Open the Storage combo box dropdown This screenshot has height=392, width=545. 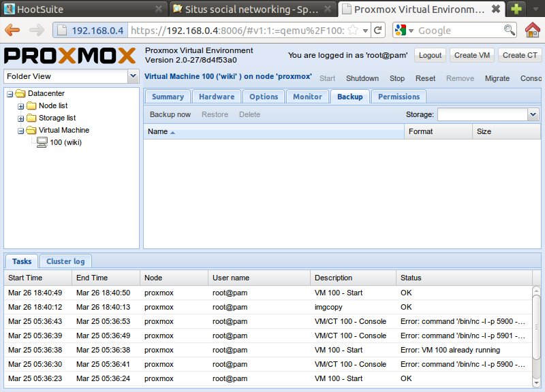[x=533, y=114]
